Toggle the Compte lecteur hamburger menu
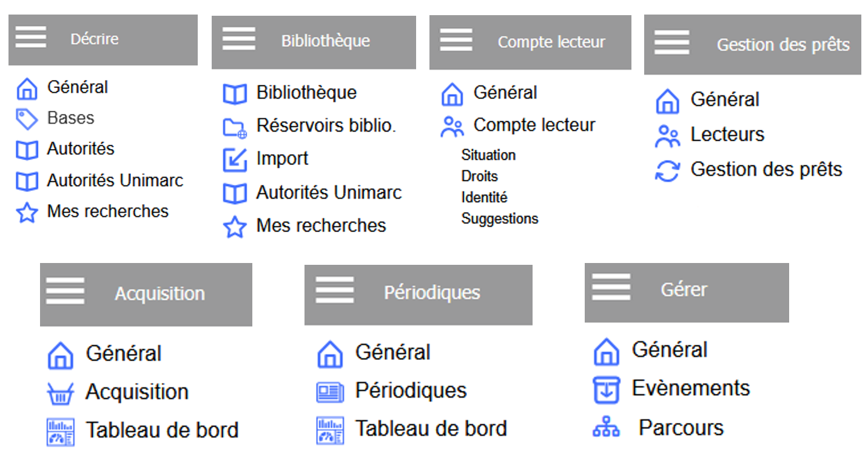Image resolution: width=868 pixels, height=466 pixels. (x=456, y=41)
